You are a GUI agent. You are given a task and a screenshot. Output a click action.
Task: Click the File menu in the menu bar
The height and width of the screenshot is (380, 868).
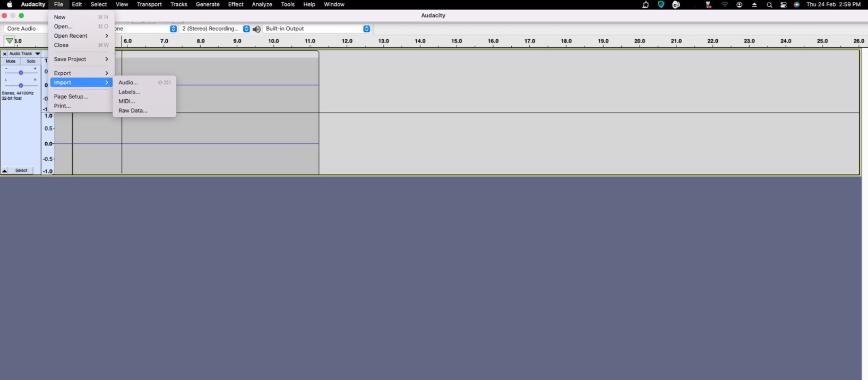[x=58, y=5]
